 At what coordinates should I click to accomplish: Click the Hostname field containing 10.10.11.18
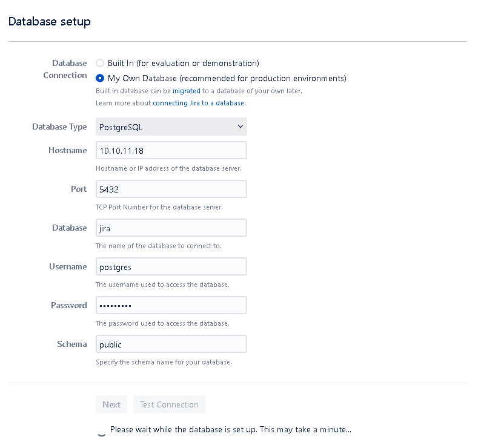pos(171,150)
